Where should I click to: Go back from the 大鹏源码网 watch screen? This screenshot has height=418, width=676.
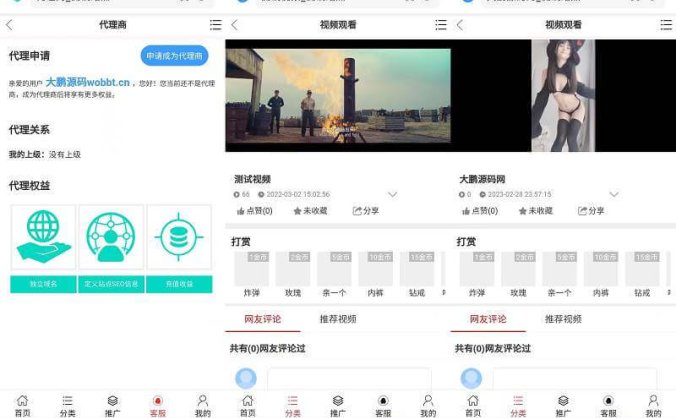click(460, 25)
